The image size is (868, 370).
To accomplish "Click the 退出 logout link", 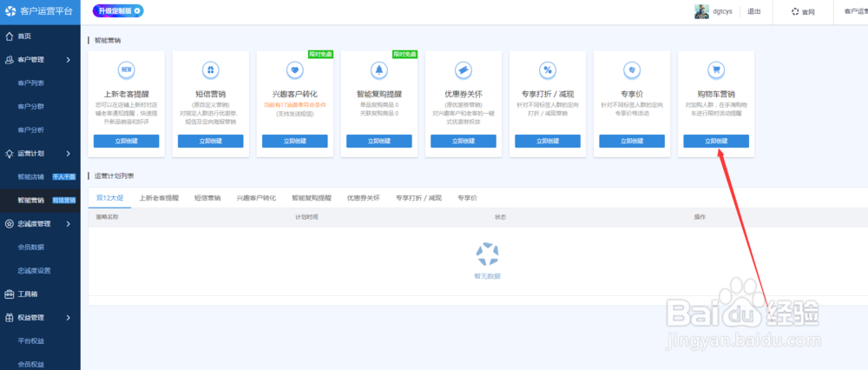I will pos(754,11).
